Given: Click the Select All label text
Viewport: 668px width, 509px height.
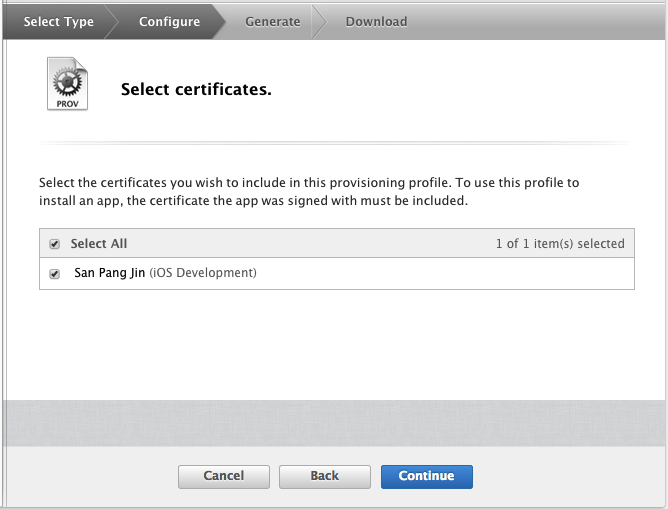Looking at the screenshot, I should click(99, 244).
